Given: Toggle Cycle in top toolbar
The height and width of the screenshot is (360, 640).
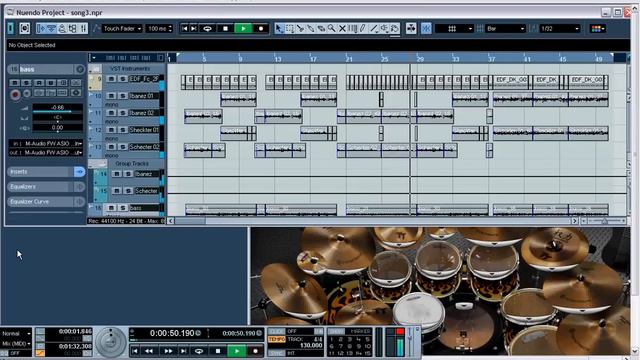Looking at the screenshot, I should tap(207, 29).
